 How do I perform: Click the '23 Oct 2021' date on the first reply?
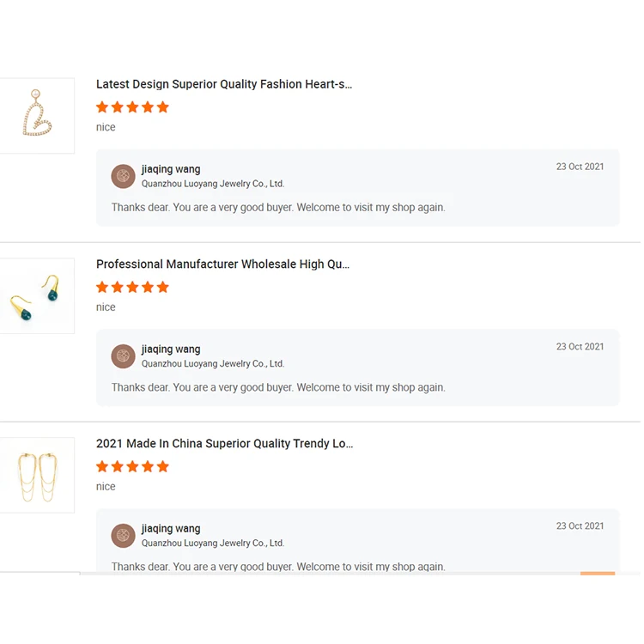pyautogui.click(x=580, y=167)
